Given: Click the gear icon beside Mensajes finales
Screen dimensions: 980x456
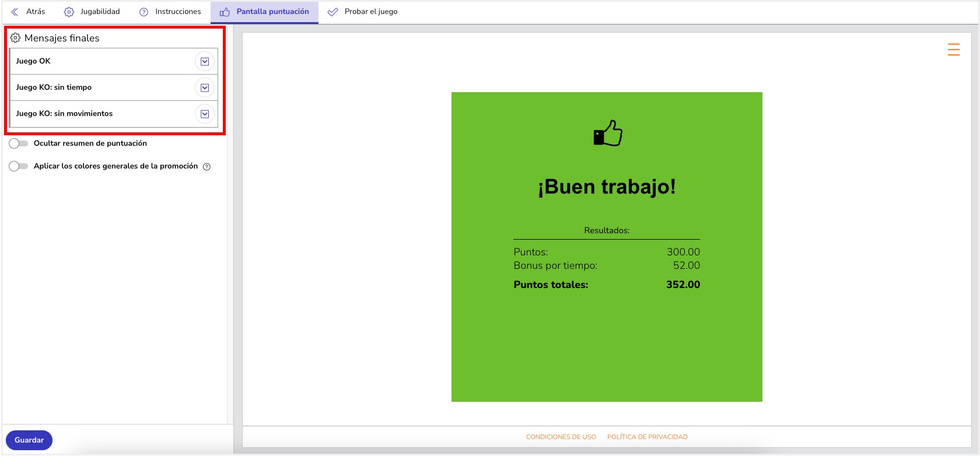Looking at the screenshot, I should 15,38.
